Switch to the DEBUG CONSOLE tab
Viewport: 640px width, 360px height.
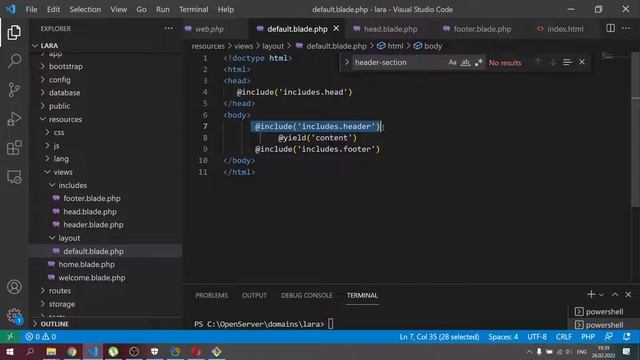[x=307, y=295]
